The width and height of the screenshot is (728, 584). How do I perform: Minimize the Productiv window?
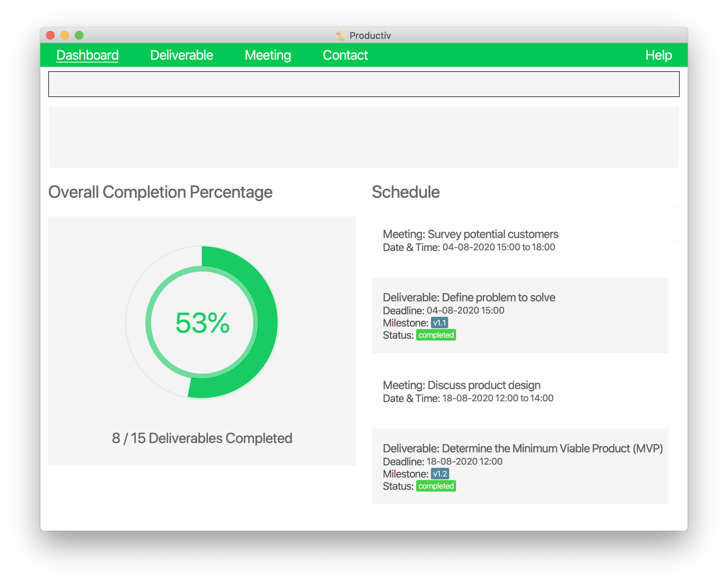(x=65, y=35)
